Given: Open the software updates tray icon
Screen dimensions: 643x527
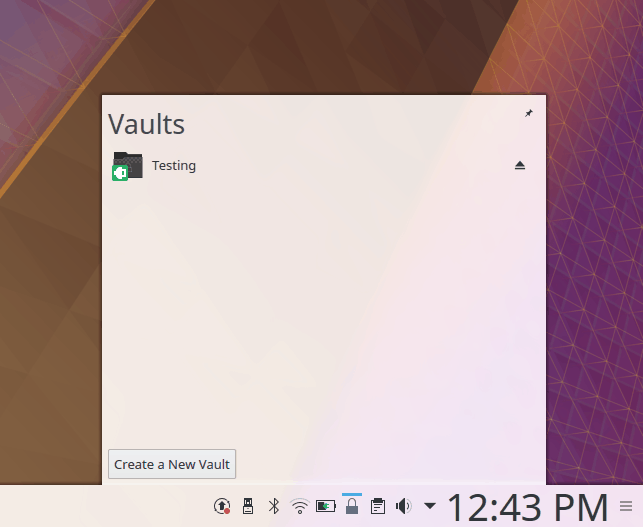Looking at the screenshot, I should click(222, 506).
